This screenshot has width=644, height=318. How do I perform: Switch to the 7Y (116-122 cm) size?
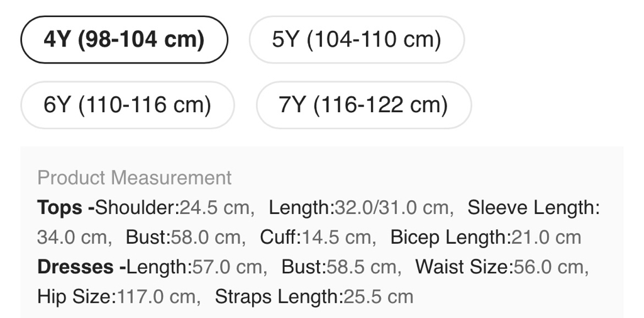(x=364, y=105)
